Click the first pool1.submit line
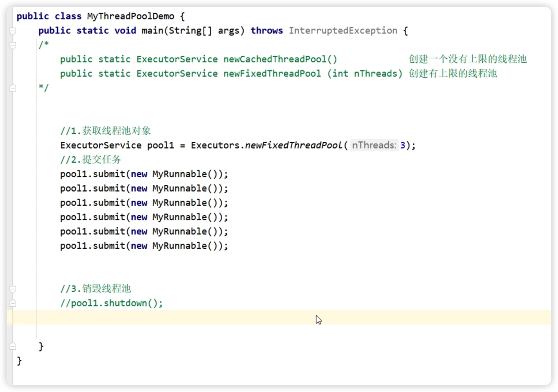This screenshot has width=558, height=392. pyautogui.click(x=144, y=174)
